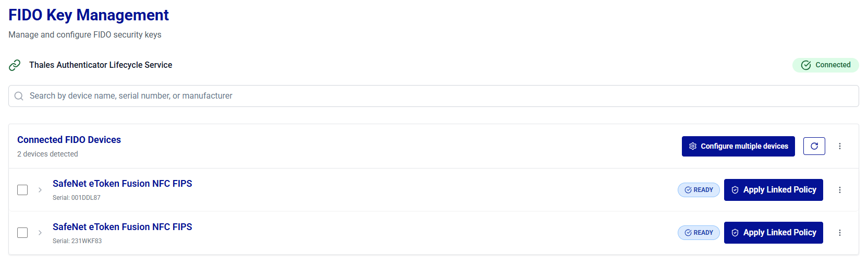The image size is (868, 264).
Task: Select the checkbox for device serial 001DDL87
Action: point(22,190)
